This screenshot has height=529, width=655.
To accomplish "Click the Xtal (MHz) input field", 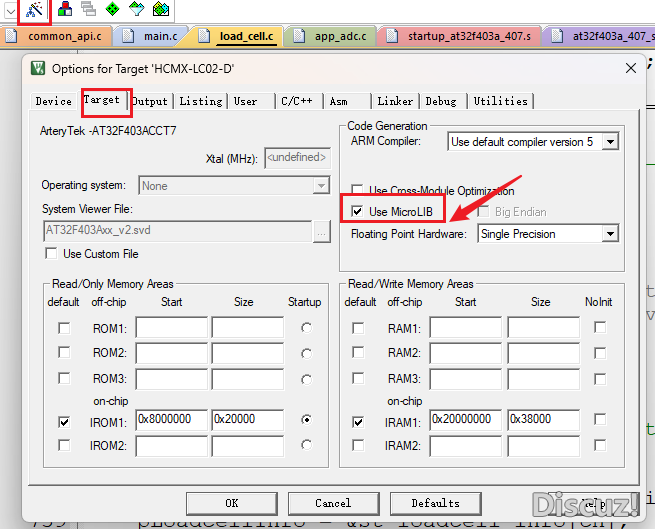I will [297, 158].
